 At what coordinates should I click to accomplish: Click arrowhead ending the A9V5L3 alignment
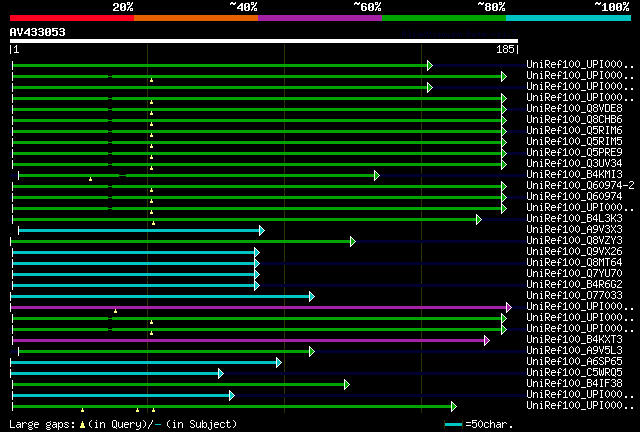tap(312, 352)
